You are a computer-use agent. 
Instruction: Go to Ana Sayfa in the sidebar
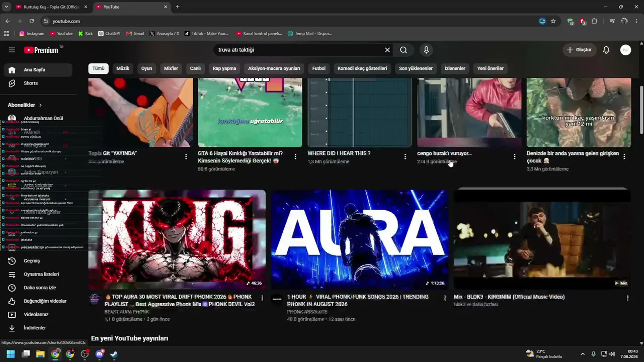pos(38,70)
